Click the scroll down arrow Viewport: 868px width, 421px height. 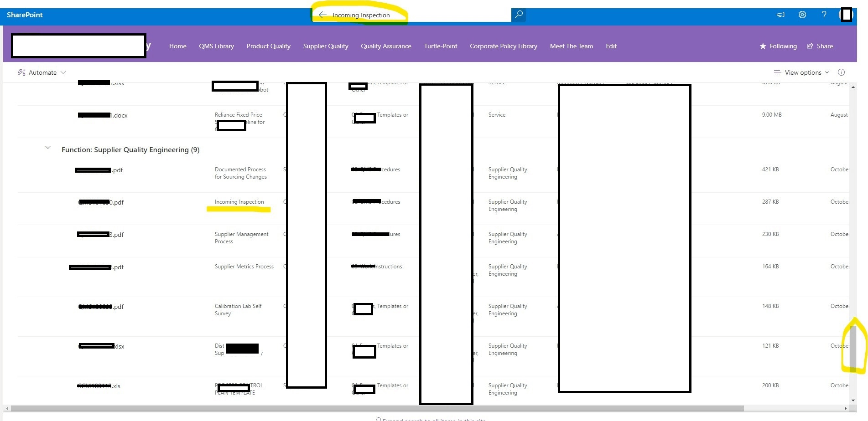pos(853,401)
